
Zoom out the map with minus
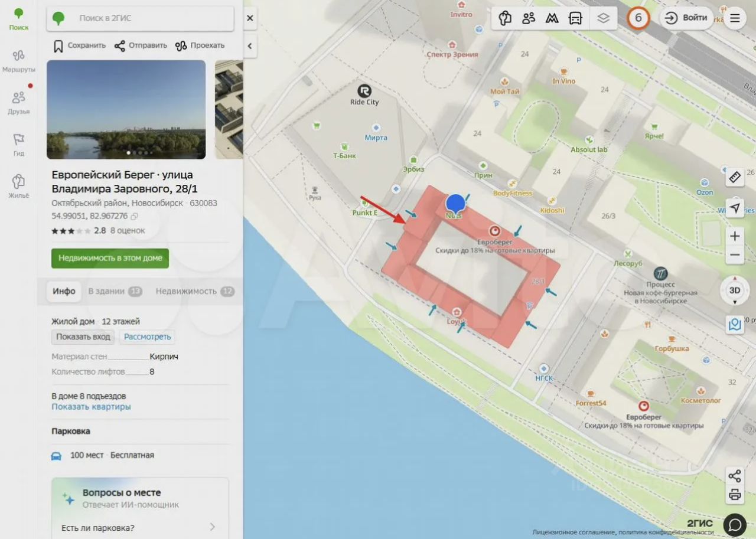(735, 256)
